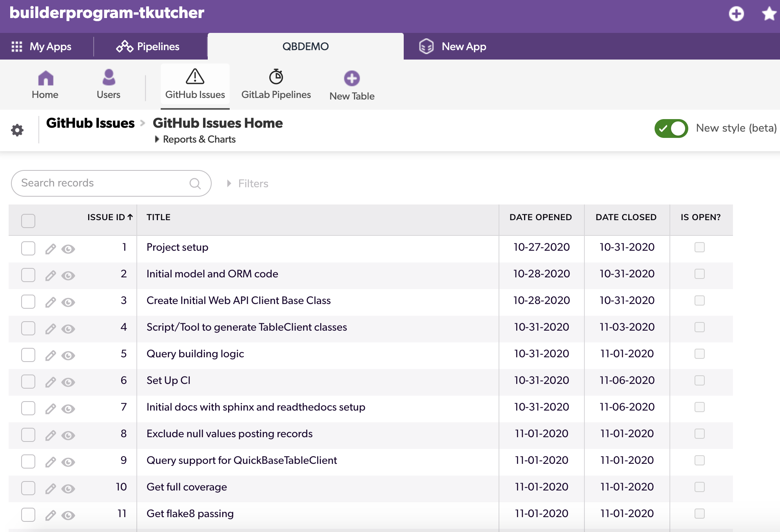
Task: Open the table settings gear icon
Action: (x=17, y=130)
